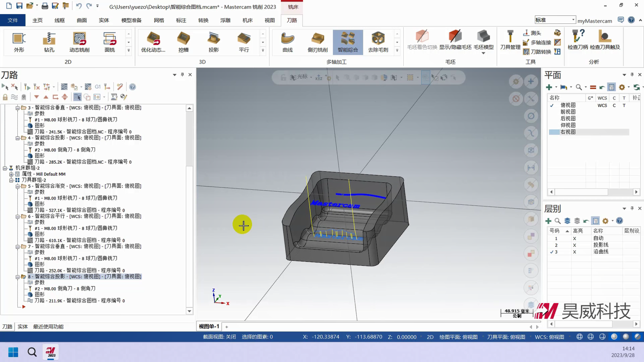Image resolution: width=644 pixels, height=362 pixels.
Task: Collapse operation 8 智能综合投影 tree node
Action: pyautogui.click(x=18, y=277)
